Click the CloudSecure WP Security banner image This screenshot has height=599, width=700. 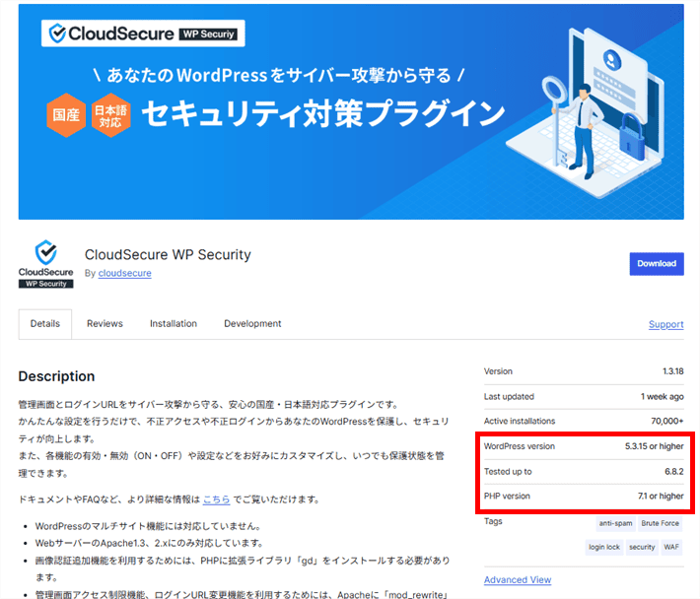(x=351, y=111)
